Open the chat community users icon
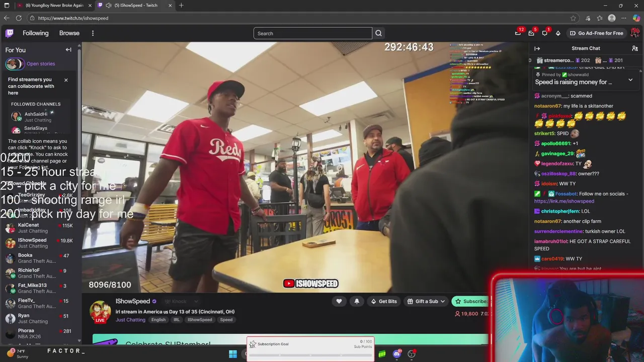 [635, 48]
